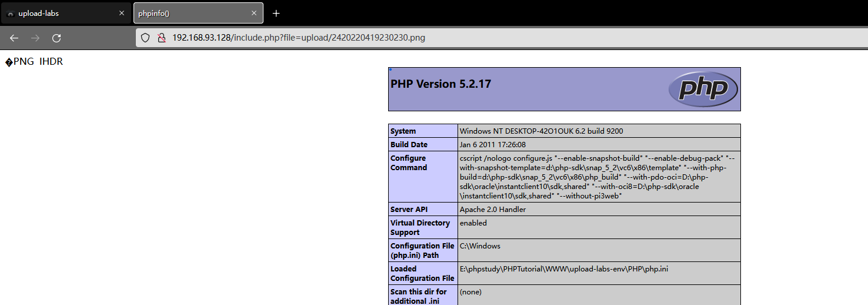This screenshot has width=868, height=305.
Task: Click the C:\Windows value
Action: [x=480, y=246]
